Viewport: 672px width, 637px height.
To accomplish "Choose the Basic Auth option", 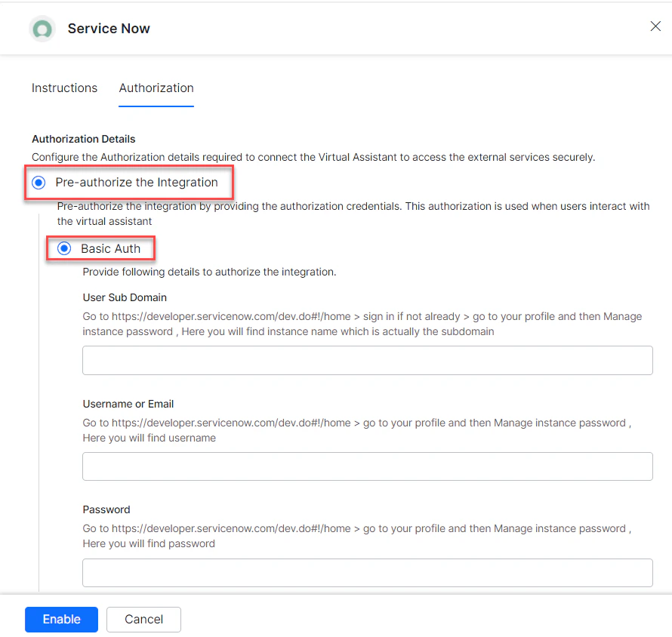I will tap(63, 248).
